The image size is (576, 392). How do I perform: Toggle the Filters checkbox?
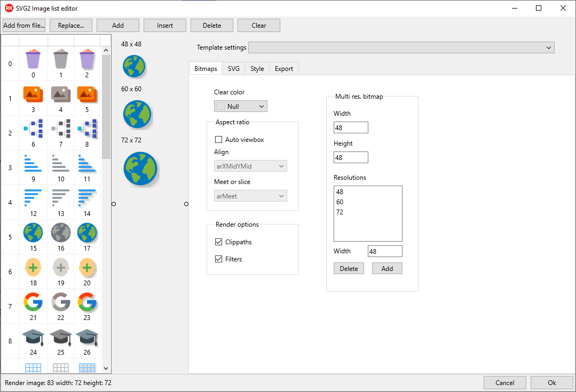coord(218,259)
